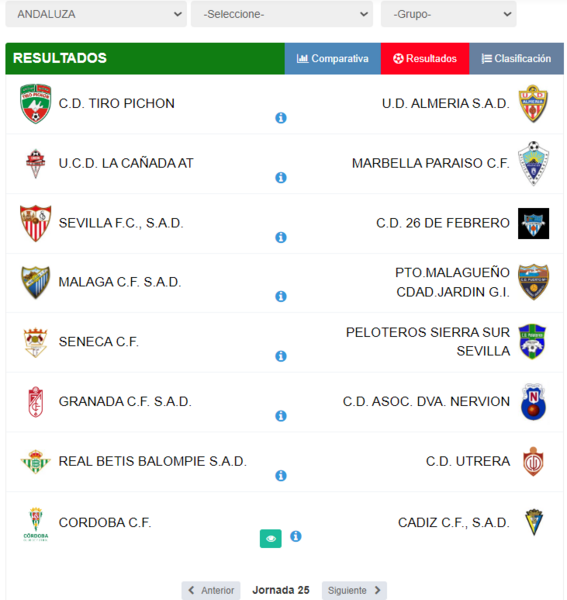
Task: Open info icon for Cordoba vs Cadiz
Action: click(x=295, y=536)
